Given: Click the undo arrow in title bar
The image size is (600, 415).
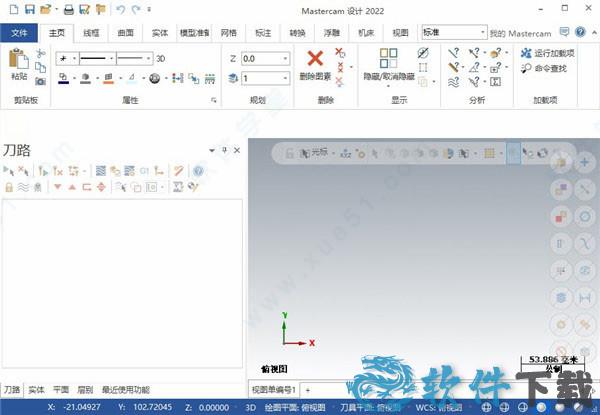Looking at the screenshot, I should point(121,10).
